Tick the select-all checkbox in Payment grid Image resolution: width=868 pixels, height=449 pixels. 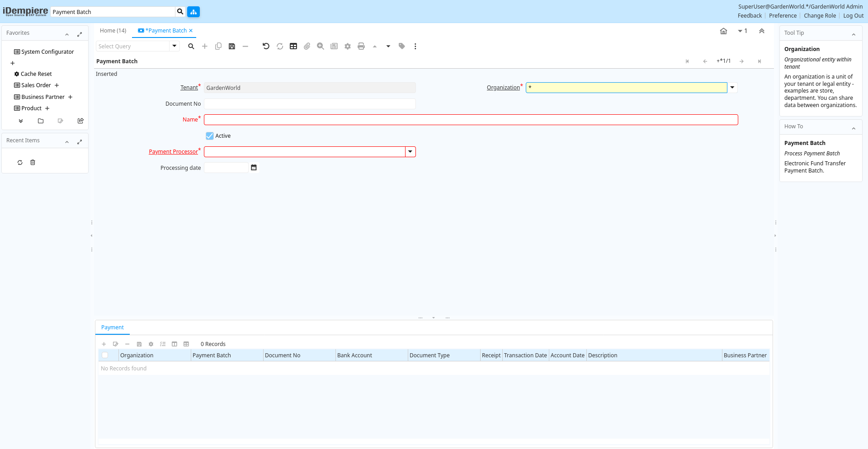click(x=105, y=355)
